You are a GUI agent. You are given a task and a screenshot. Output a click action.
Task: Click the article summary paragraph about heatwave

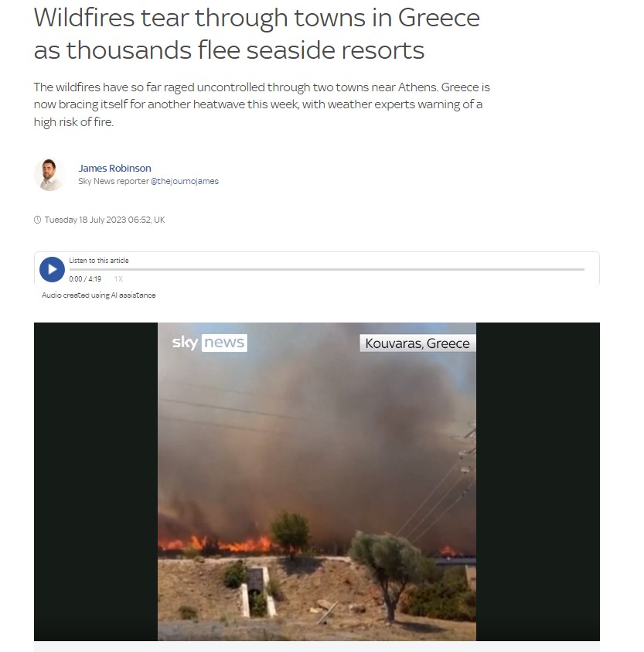tap(262, 104)
